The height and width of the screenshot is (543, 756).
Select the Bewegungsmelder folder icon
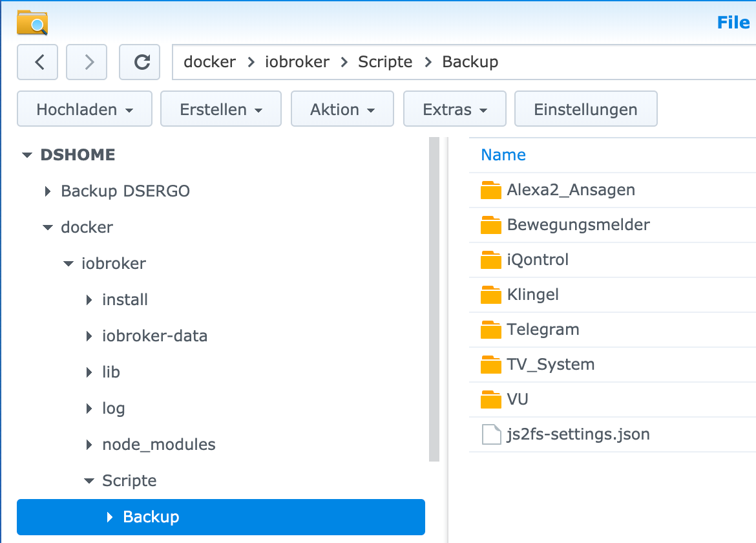[x=491, y=225]
